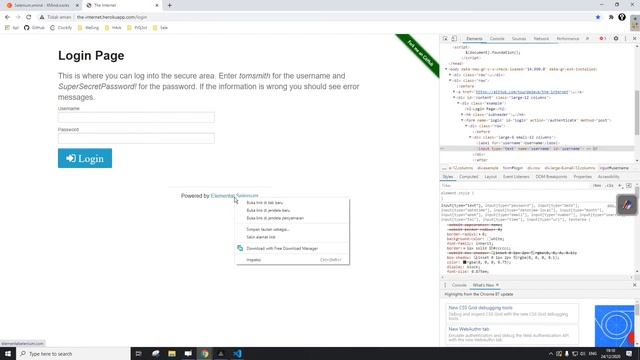Screen dimensions: 640x360
Task: Click the blue Login button
Action: click(85, 158)
